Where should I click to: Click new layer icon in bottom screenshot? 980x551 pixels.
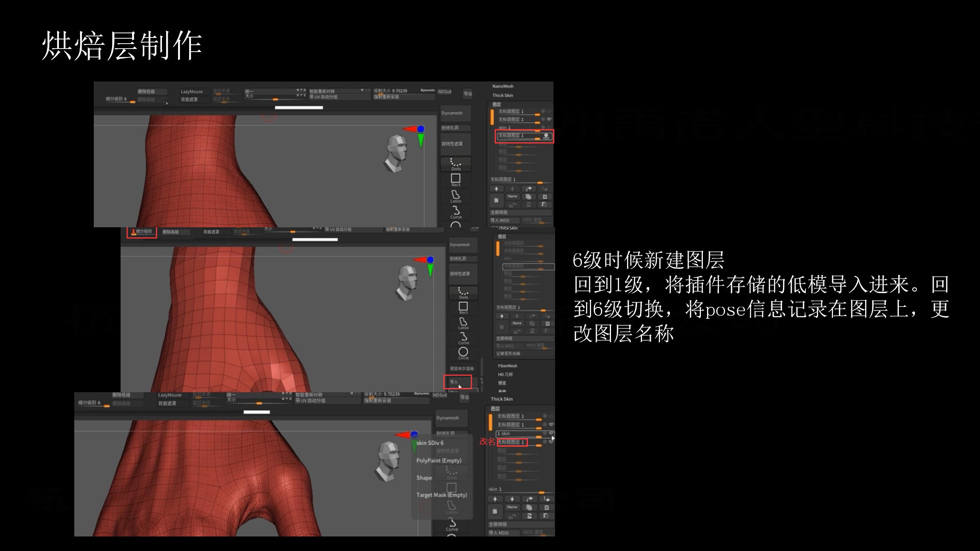(x=495, y=511)
